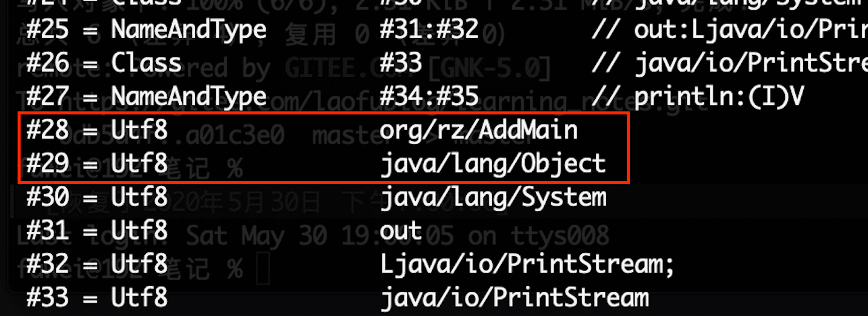Viewport: 868px width, 316px height.
Task: Click the #31:#32 reference on line #25
Action: (429, 30)
